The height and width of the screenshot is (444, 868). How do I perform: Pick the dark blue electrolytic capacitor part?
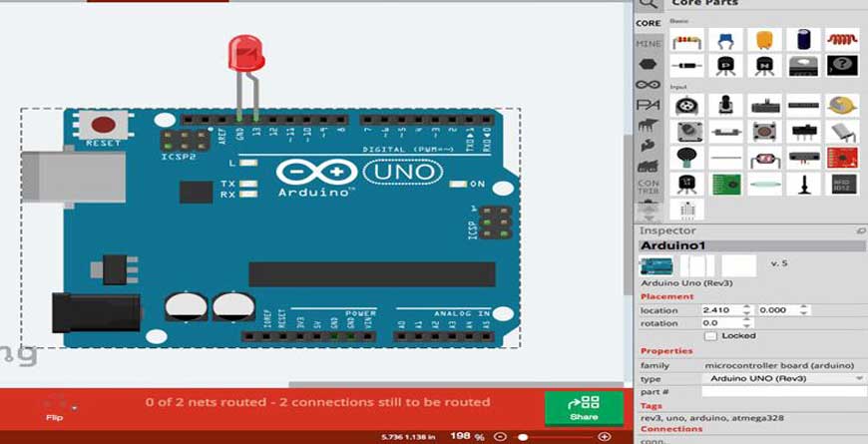(804, 41)
